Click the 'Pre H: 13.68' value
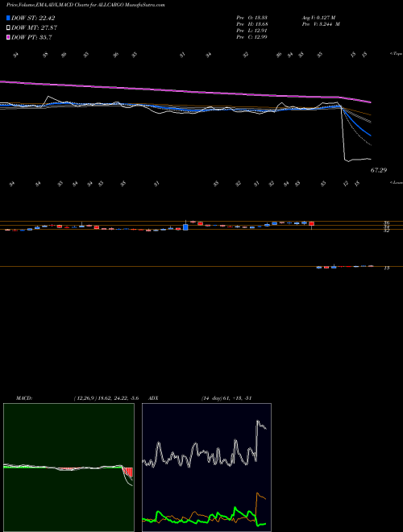Viewport: 403px width, 532px height. click(251, 24)
